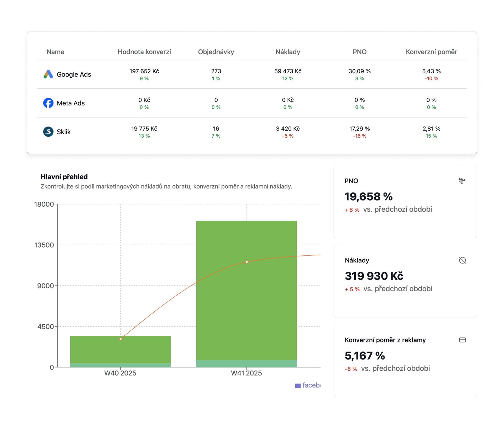
Task: Click the Google Ads logo icon
Action: [x=48, y=74]
